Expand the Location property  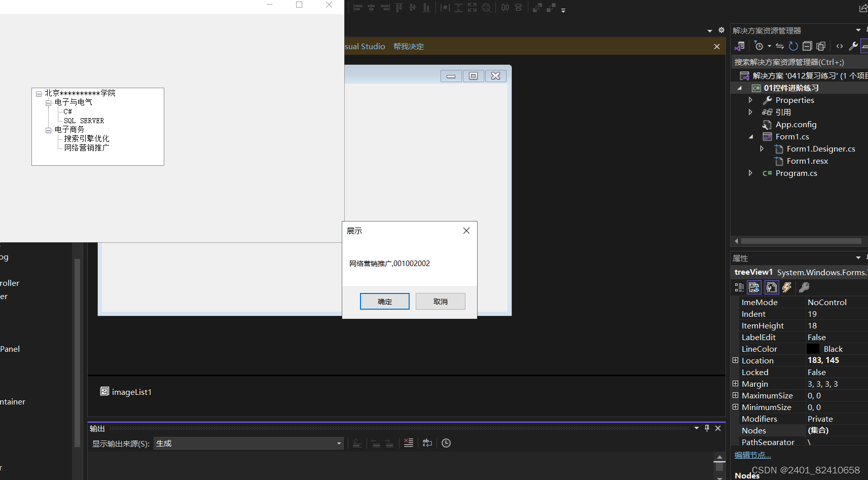(x=736, y=360)
